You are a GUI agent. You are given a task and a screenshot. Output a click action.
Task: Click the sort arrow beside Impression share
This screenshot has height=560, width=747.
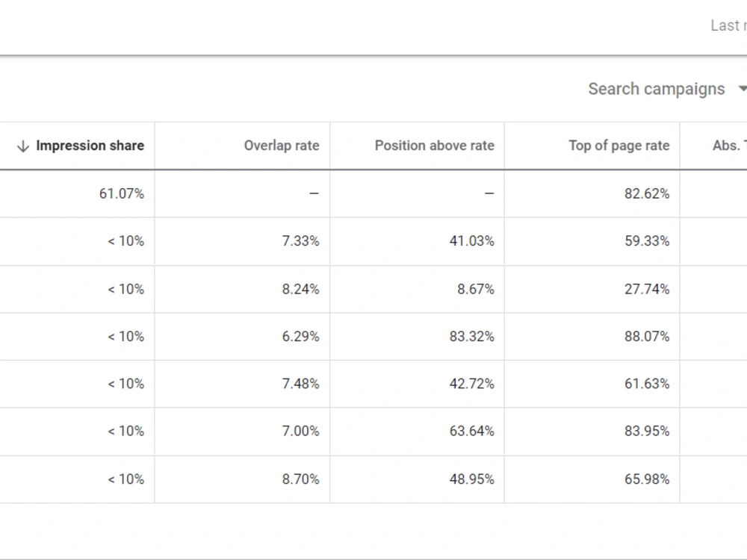23,146
